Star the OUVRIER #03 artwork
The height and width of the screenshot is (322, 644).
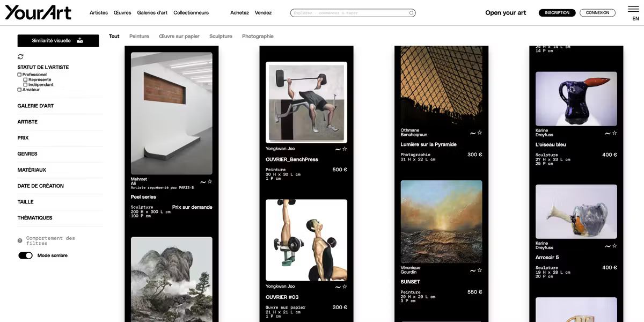point(345,287)
